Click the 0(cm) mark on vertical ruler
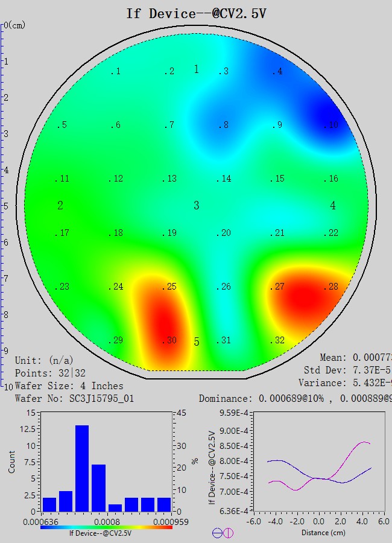Viewport: 392px width, 543px height. [x=14, y=25]
